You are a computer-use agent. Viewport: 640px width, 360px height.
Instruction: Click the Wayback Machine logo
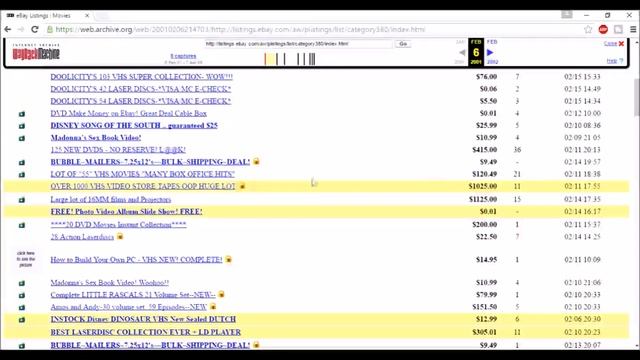point(36,53)
